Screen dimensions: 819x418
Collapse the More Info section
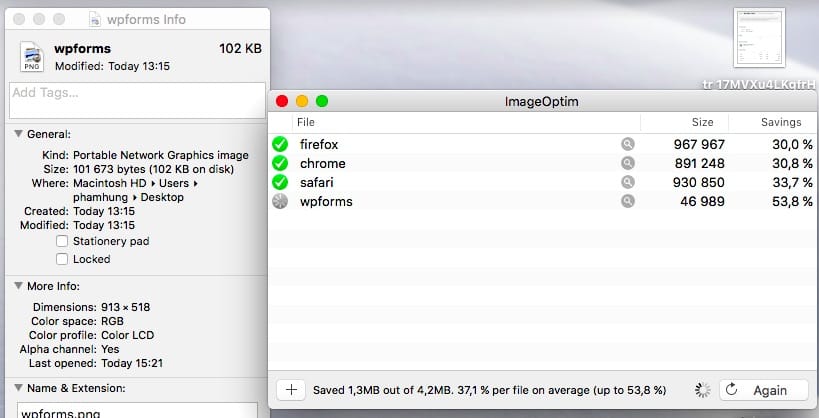17,286
